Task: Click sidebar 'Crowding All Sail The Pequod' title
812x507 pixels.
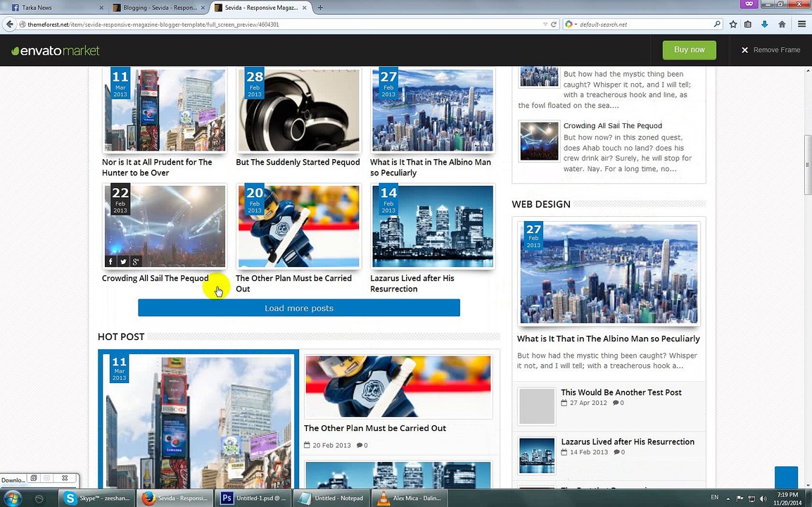Action: pos(613,125)
